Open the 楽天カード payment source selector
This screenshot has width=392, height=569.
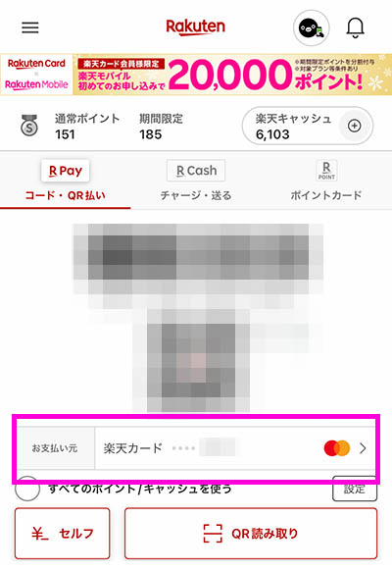click(196, 448)
